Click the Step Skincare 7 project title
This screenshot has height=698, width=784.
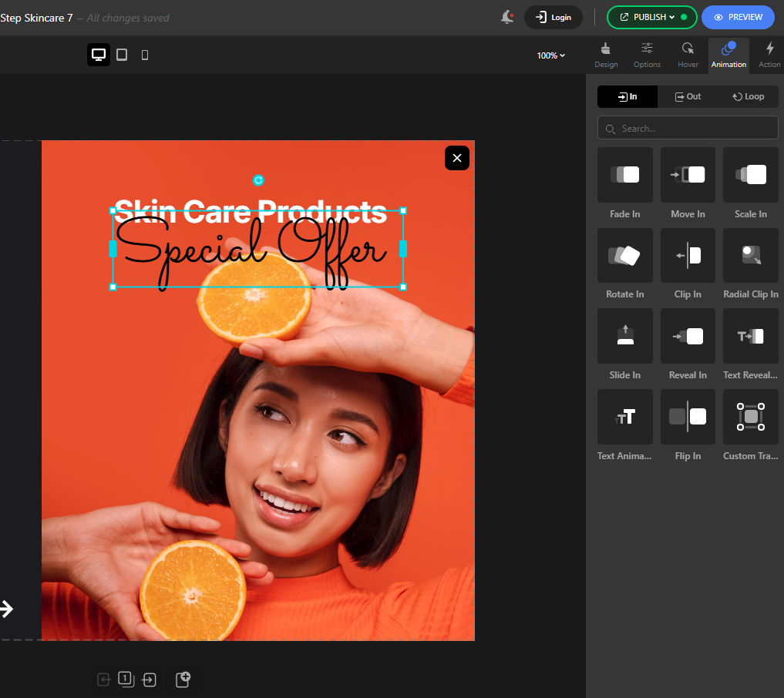[36, 18]
